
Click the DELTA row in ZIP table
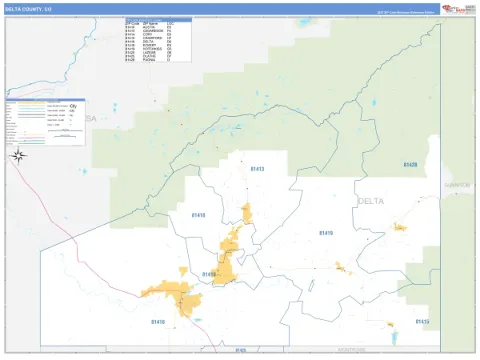pos(158,42)
